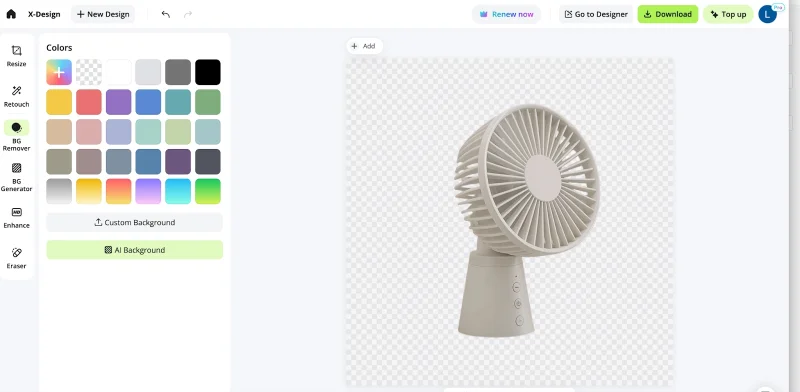Open the BG Generator tool
This screenshot has height=392, width=800.
[x=16, y=177]
